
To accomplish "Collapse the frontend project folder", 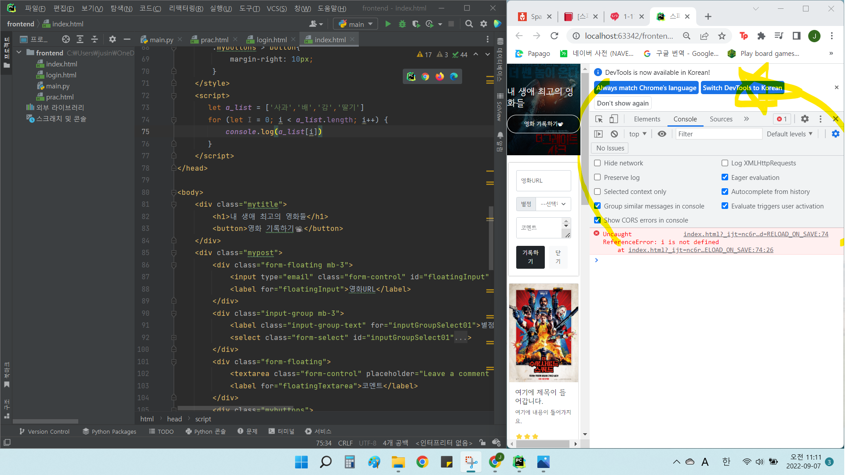I will (19, 53).
